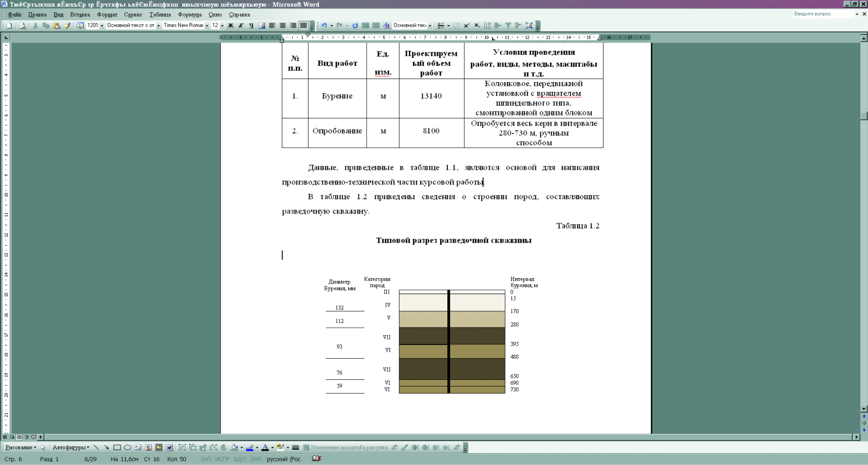Open the Автофигуры menu

71,448
